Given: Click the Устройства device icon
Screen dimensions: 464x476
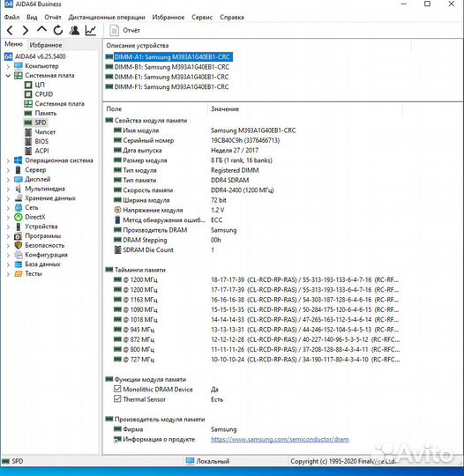Looking at the screenshot, I should pos(19,227).
